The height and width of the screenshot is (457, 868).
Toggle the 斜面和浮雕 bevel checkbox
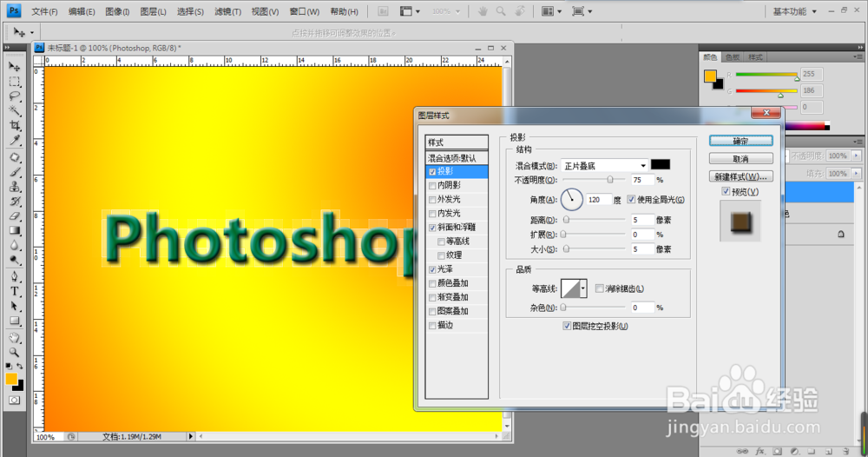point(432,228)
